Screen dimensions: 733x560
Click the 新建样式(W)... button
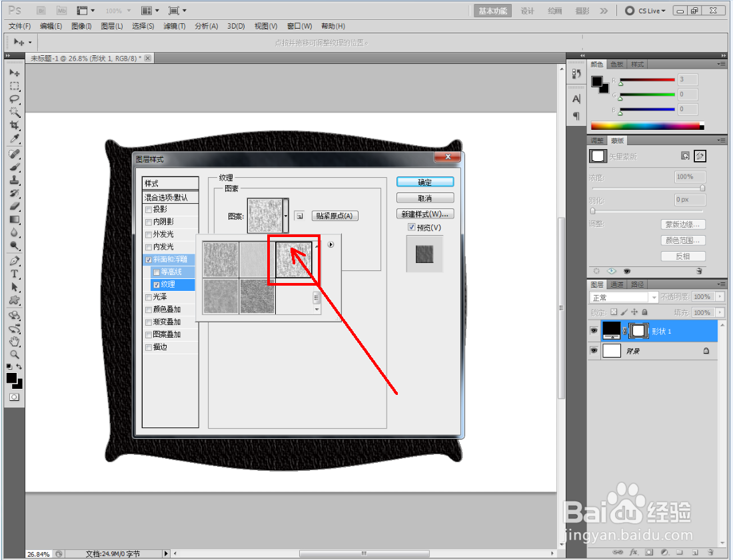pyautogui.click(x=425, y=214)
